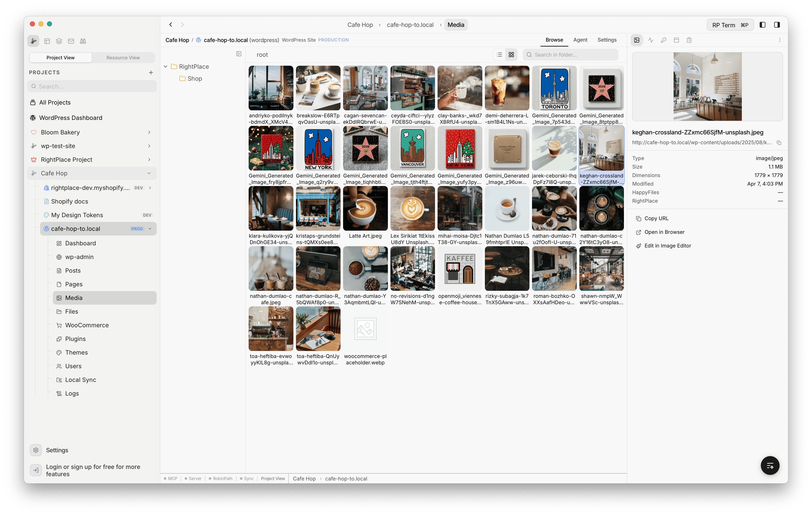Switch to the Agent tab
Viewport: 812px width, 515px height.
pyautogui.click(x=580, y=40)
